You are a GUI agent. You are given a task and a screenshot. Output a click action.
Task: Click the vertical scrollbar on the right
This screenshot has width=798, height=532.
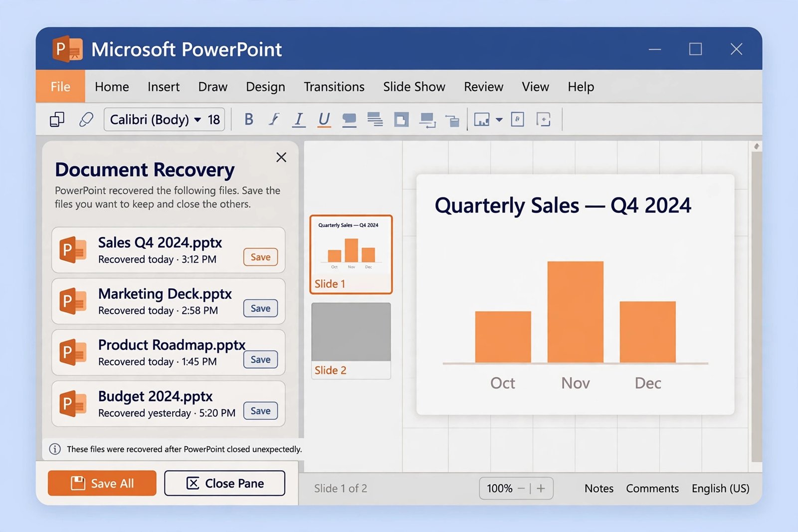click(757, 307)
